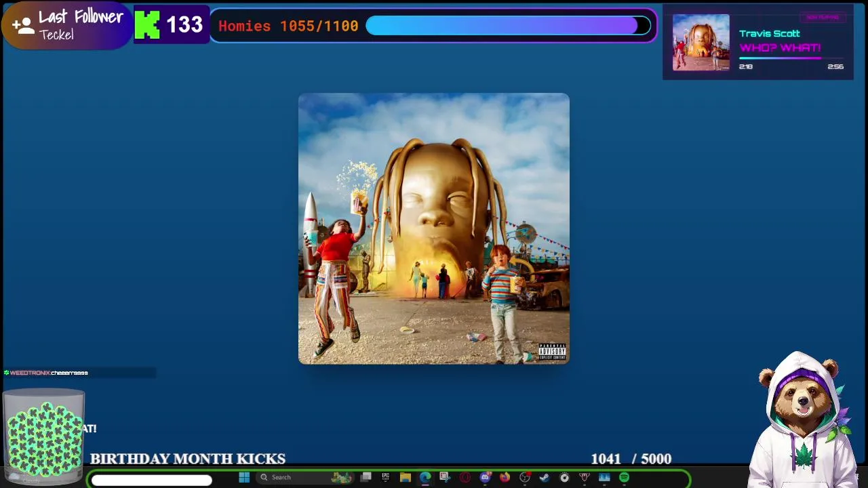
Task: Open File Explorer folder icon
Action: [x=405, y=477]
